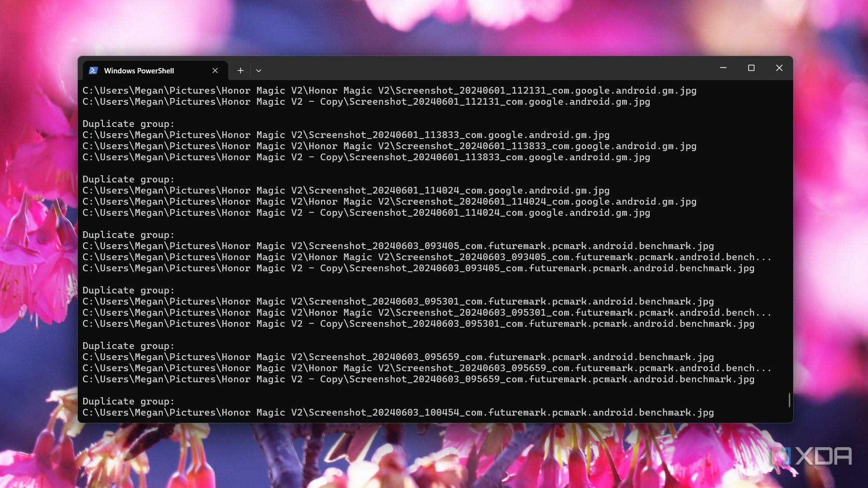Click the Honor Magic V2\Honor Magic V2 113833 path
This screenshot has height=488, width=868.
tap(389, 146)
